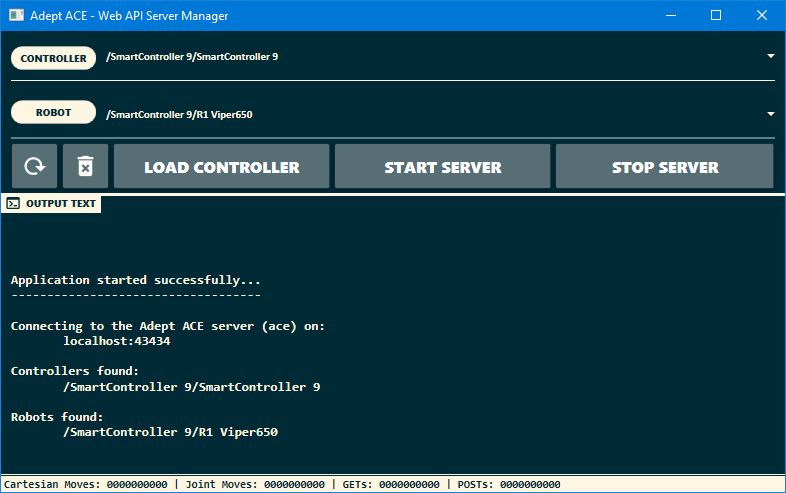The width and height of the screenshot is (786, 493).
Task: Click the Joint Moves counter in status bar
Action: pos(255,484)
